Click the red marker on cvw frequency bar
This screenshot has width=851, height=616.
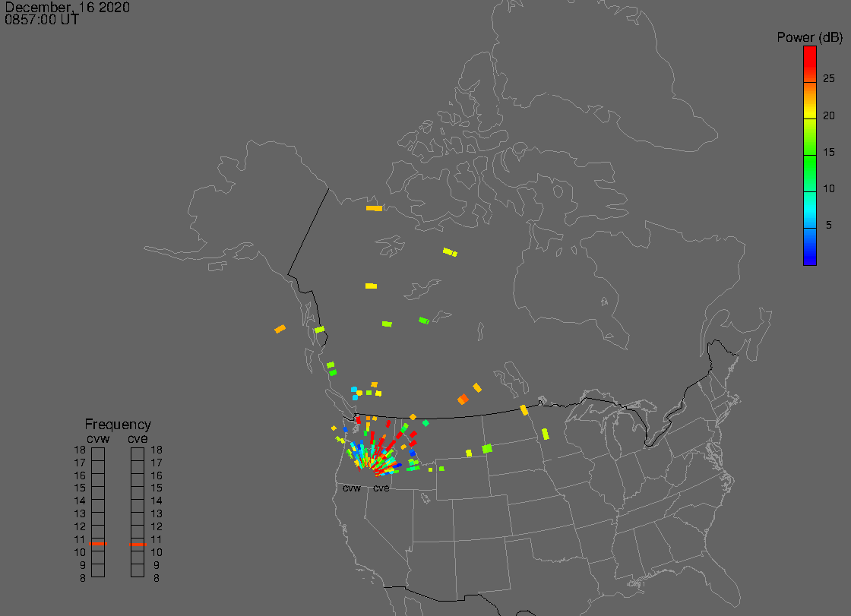tap(98, 544)
